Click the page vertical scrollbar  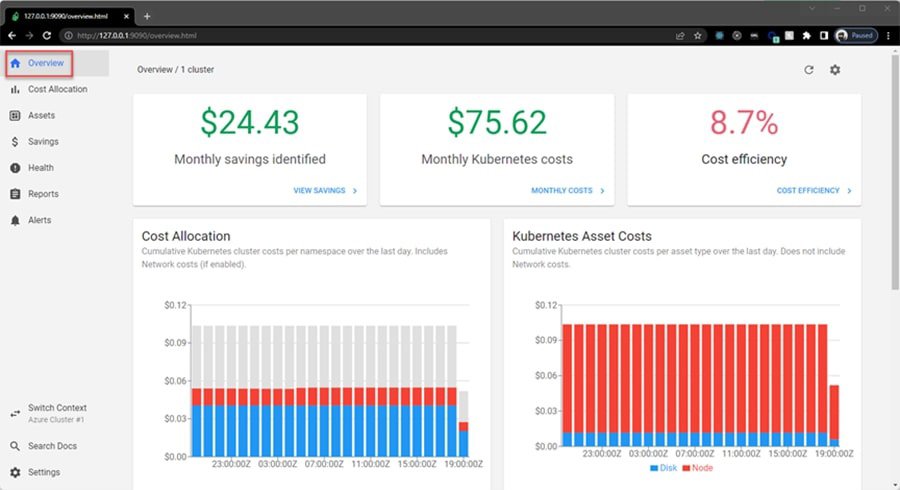tap(894, 200)
